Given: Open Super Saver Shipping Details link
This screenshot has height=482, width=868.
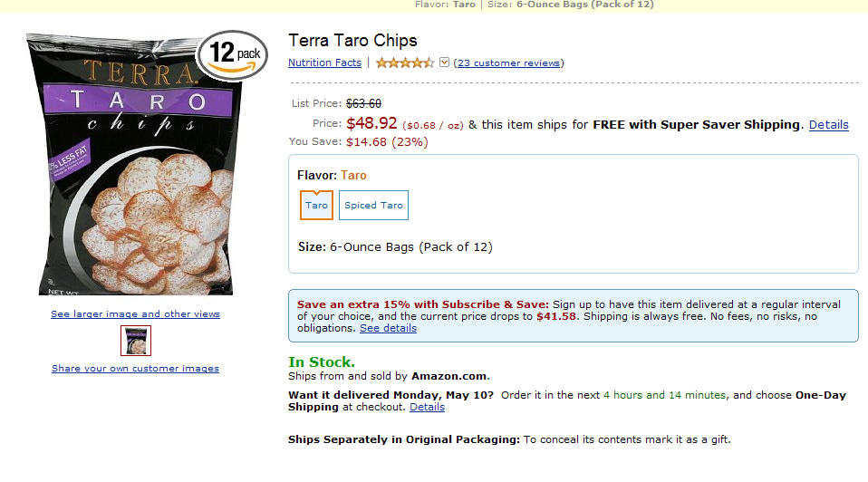Looking at the screenshot, I should 829,125.
